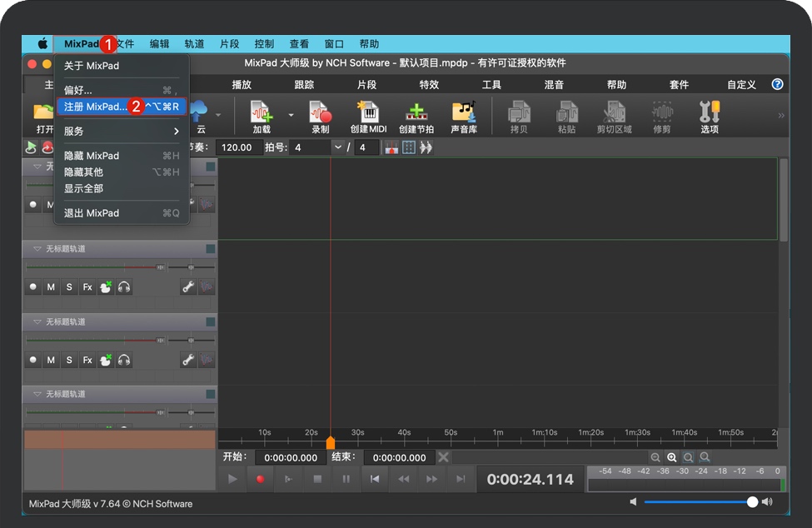Click the transport Play button
Viewport: 812px width, 528px height.
coord(232,480)
